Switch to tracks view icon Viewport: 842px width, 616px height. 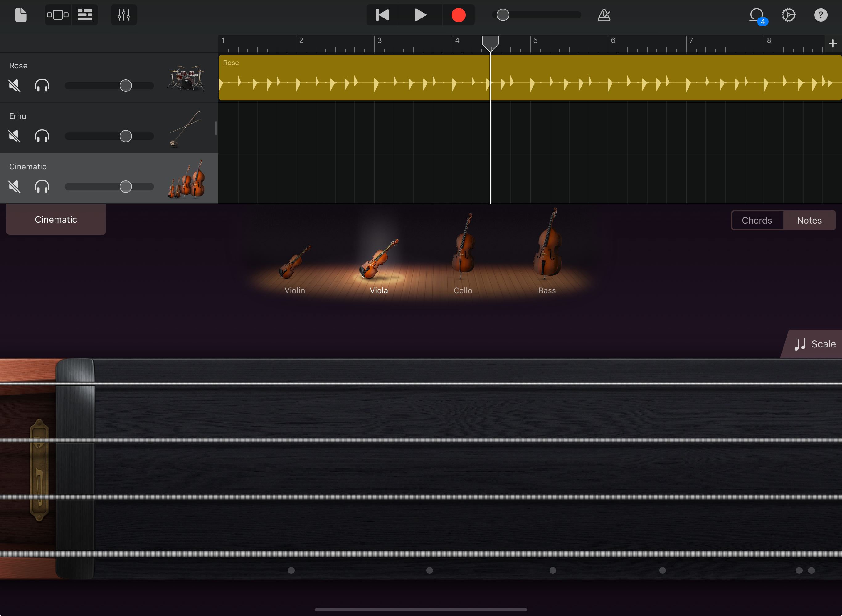coord(85,15)
